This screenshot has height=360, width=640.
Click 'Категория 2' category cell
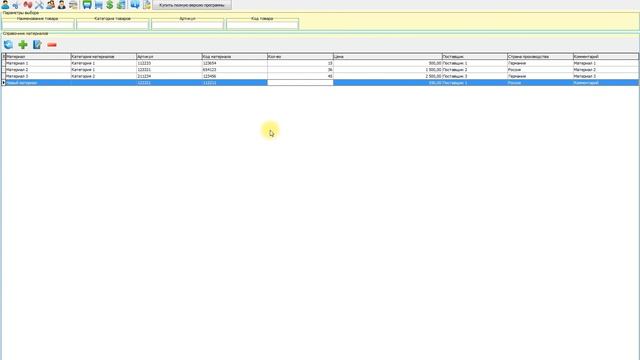click(x=104, y=76)
